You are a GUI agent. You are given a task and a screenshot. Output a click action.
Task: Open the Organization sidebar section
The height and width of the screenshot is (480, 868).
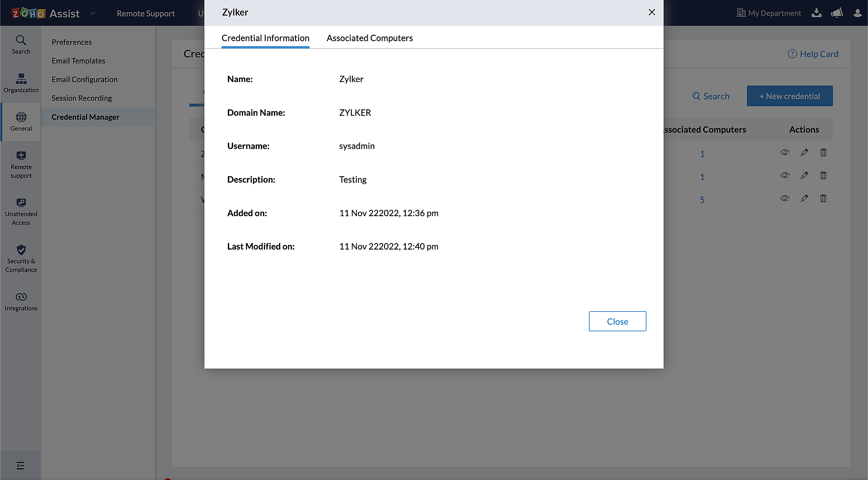point(21,83)
